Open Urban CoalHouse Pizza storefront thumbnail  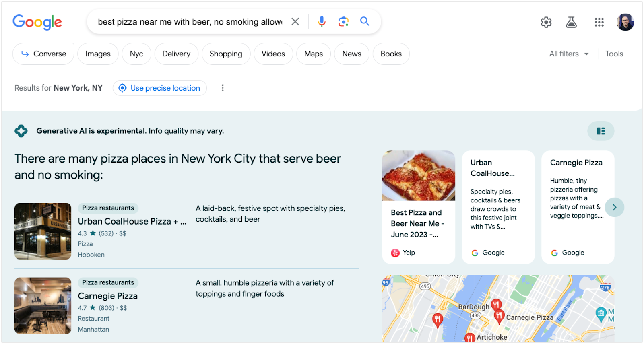tap(43, 231)
